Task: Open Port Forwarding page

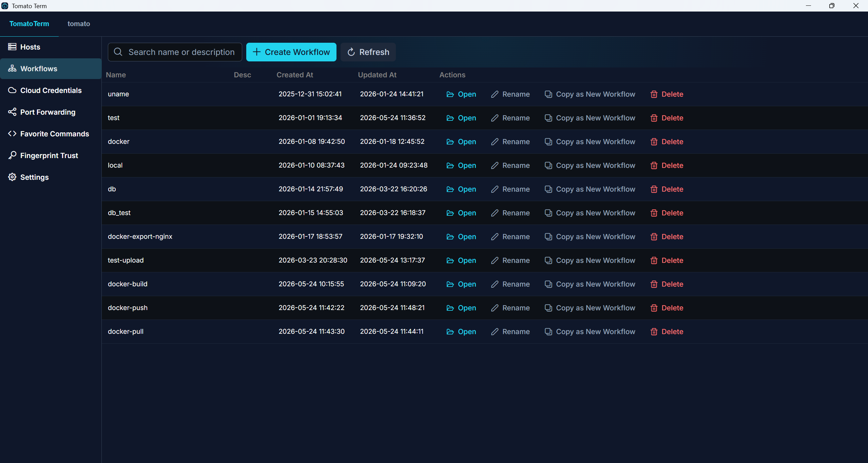Action: click(51, 112)
